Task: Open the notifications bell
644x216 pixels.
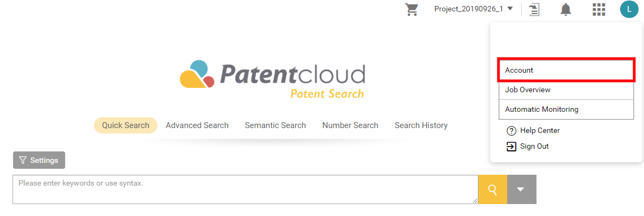Action: click(x=566, y=9)
